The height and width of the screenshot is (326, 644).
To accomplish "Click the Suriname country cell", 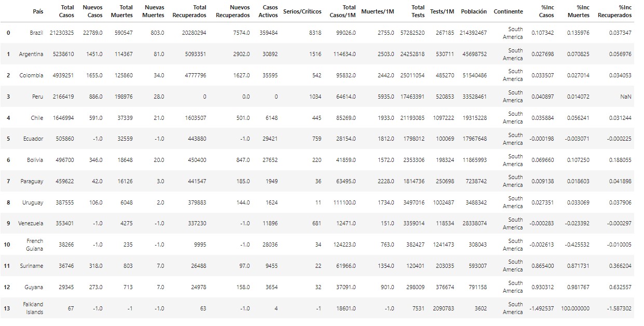I will (x=32, y=266).
